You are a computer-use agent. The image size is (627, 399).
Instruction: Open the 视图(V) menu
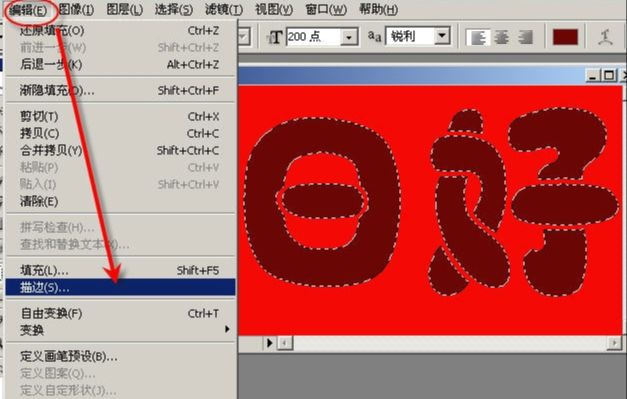coord(274,10)
